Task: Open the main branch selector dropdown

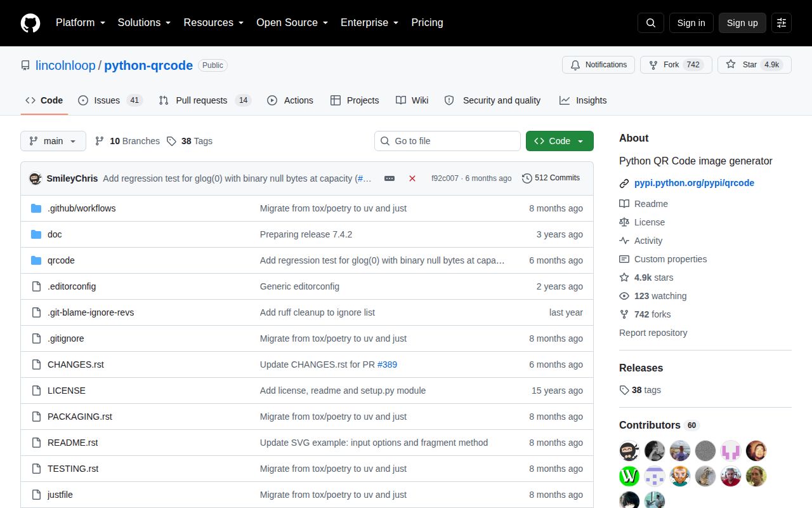Action: (x=53, y=141)
